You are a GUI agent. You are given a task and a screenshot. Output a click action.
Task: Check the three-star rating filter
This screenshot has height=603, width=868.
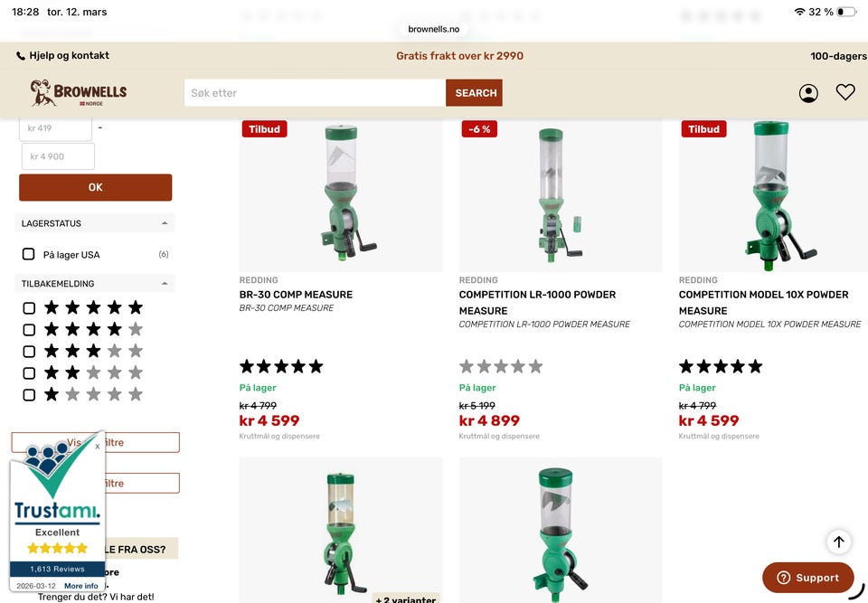(29, 351)
